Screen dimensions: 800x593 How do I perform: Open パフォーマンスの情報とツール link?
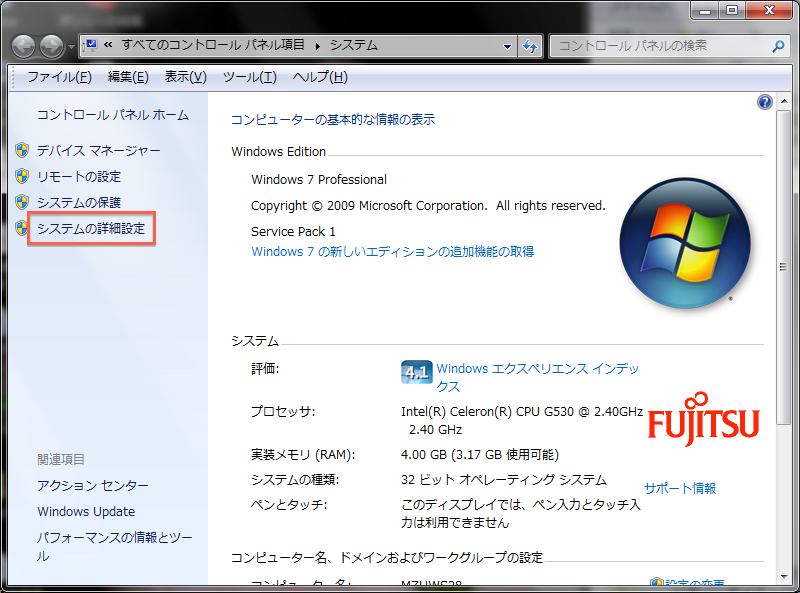click(x=114, y=547)
